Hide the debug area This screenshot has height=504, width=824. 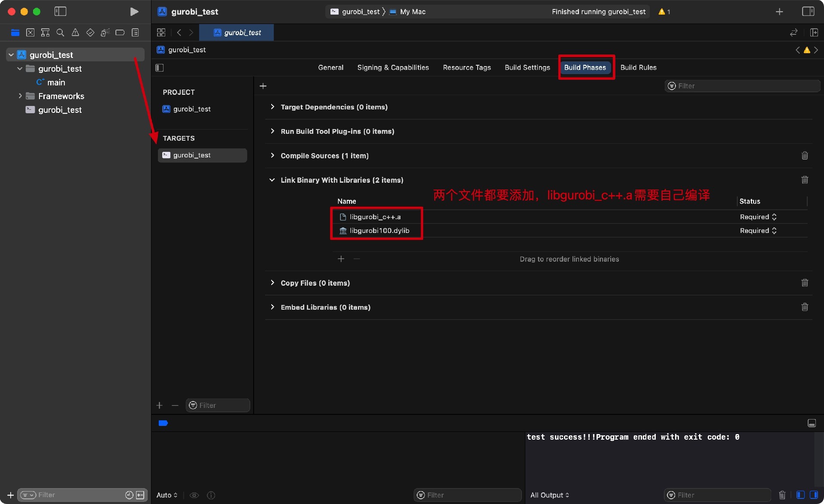[x=812, y=423]
